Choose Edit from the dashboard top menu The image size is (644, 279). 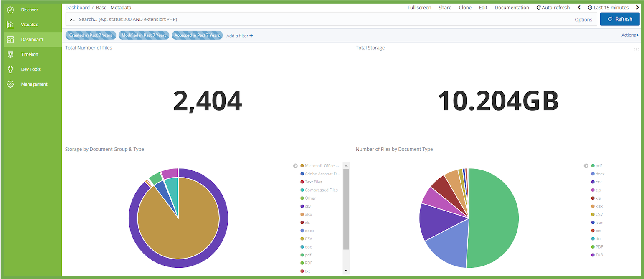(x=483, y=8)
